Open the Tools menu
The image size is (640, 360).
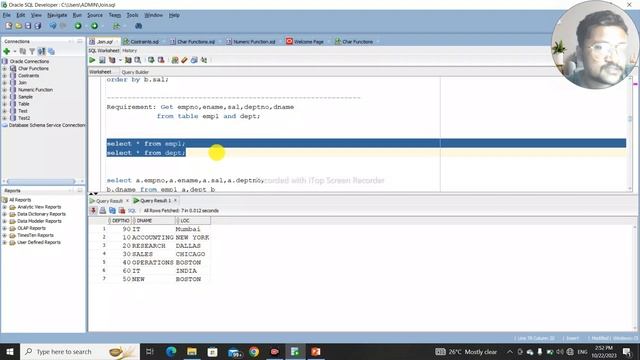(132, 15)
